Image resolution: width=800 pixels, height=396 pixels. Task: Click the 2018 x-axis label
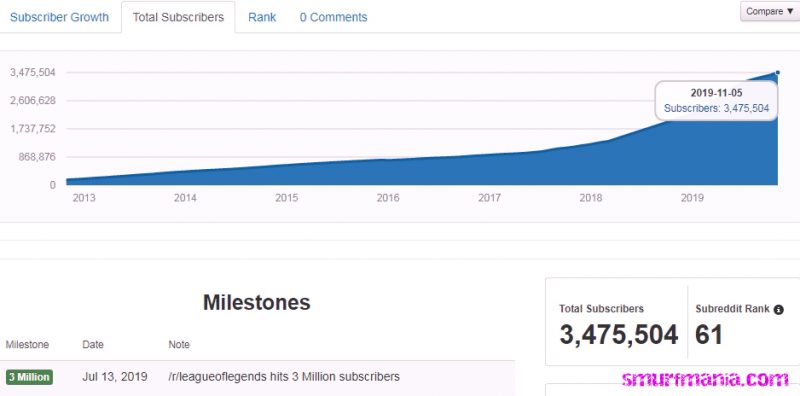591,198
